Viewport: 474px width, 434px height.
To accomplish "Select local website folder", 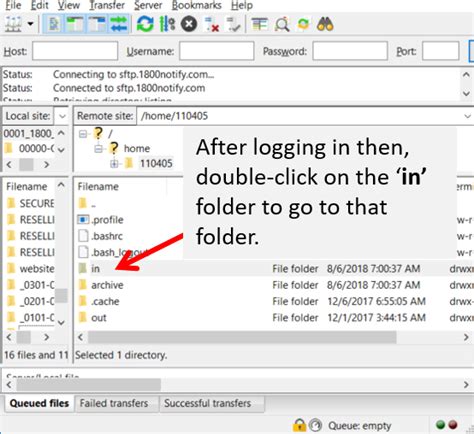I will (31, 268).
